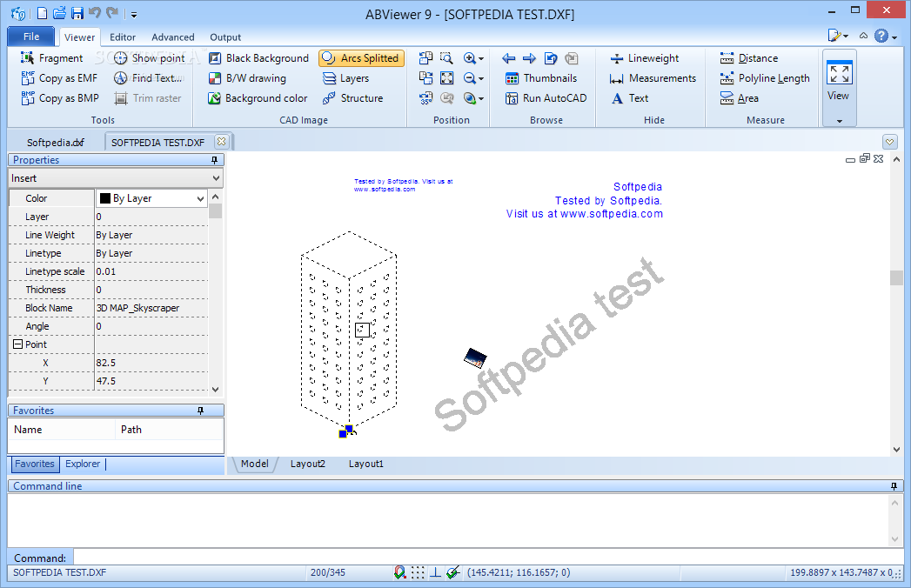Image resolution: width=911 pixels, height=588 pixels.
Task: Select the Area measure tool
Action: click(739, 98)
